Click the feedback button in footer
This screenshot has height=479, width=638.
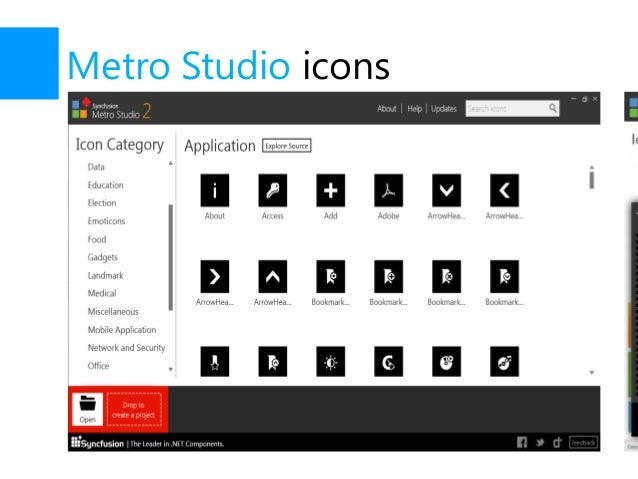click(583, 442)
